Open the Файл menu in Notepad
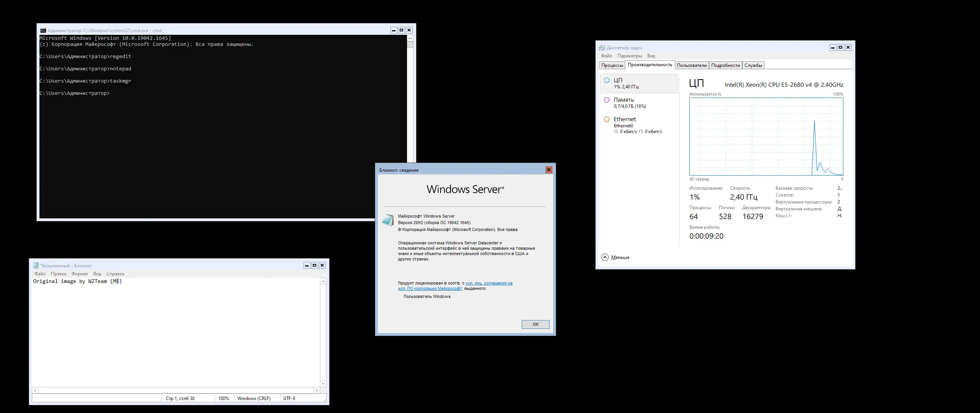The height and width of the screenshot is (413, 980). pyautogui.click(x=40, y=274)
